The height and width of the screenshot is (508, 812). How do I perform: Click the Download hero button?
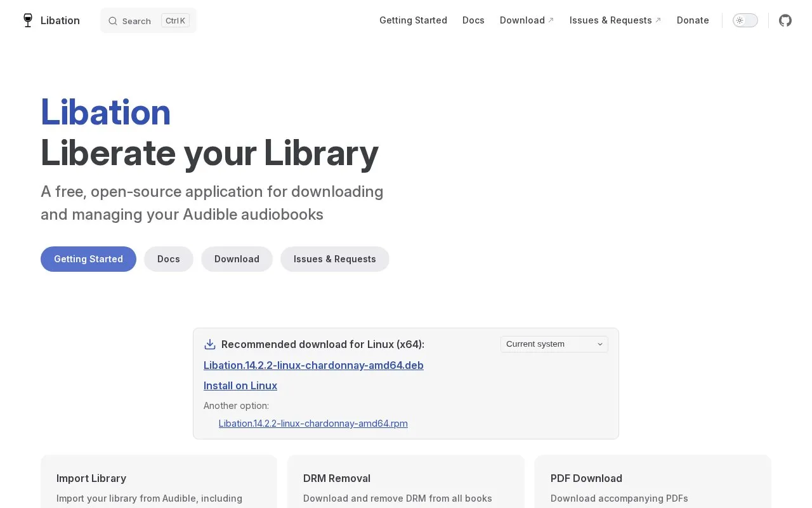[x=237, y=259]
